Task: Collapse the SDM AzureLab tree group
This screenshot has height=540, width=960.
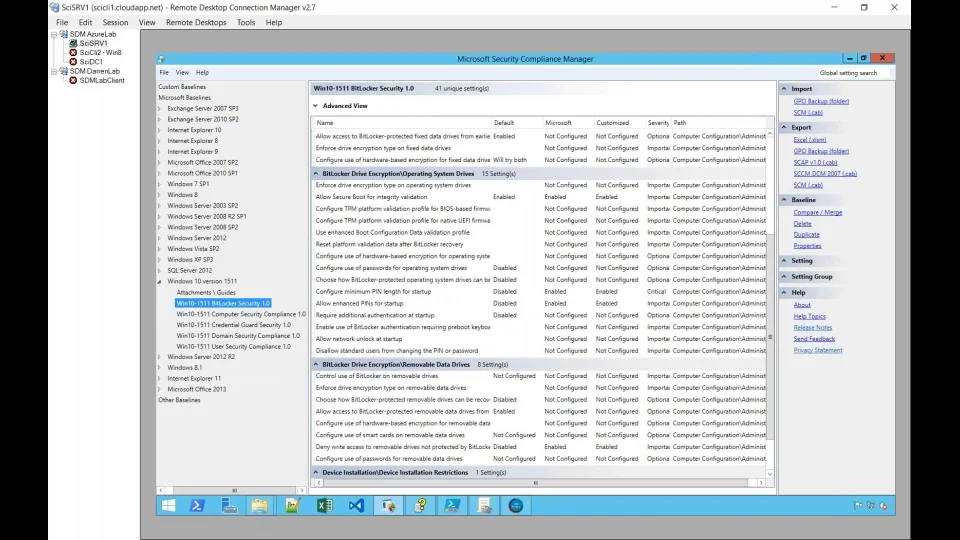Action: click(x=55, y=34)
